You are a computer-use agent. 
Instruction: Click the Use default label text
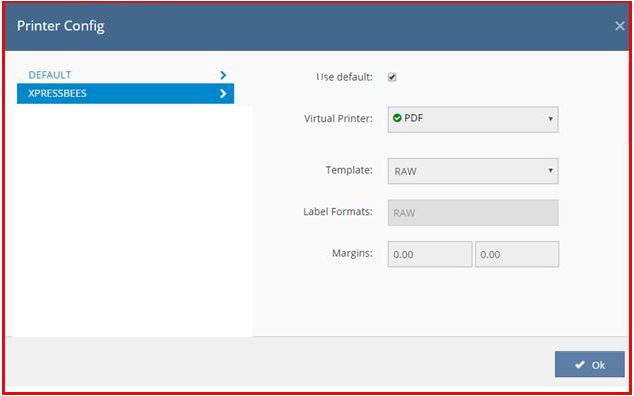point(344,77)
